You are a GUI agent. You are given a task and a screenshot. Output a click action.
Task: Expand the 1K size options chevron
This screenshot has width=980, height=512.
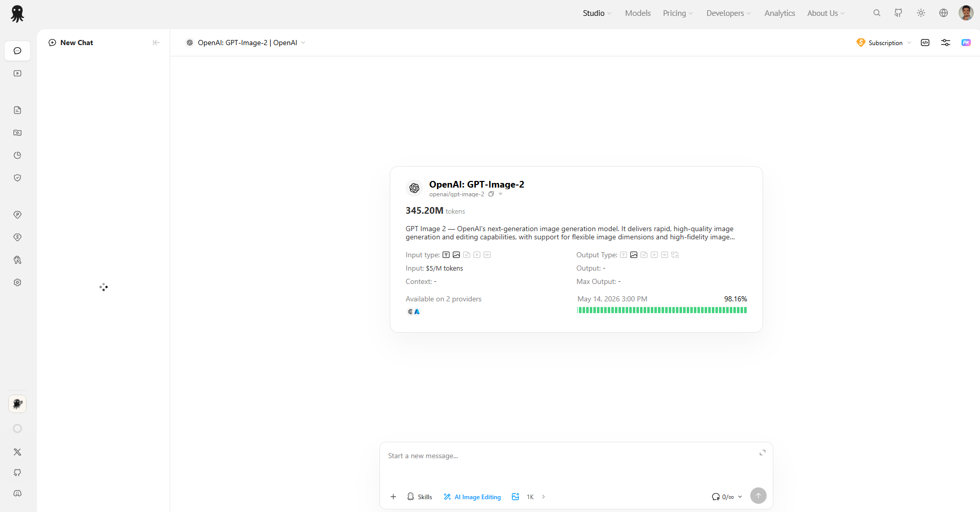coord(544,497)
